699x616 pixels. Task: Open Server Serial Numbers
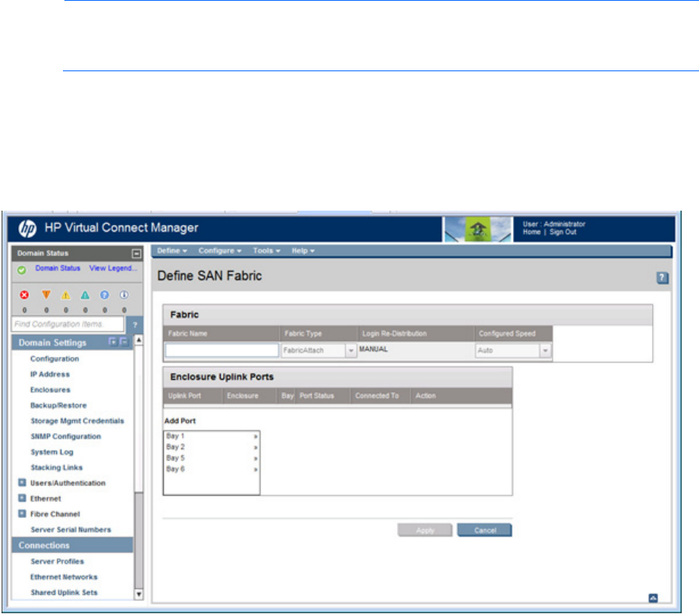[x=71, y=530]
